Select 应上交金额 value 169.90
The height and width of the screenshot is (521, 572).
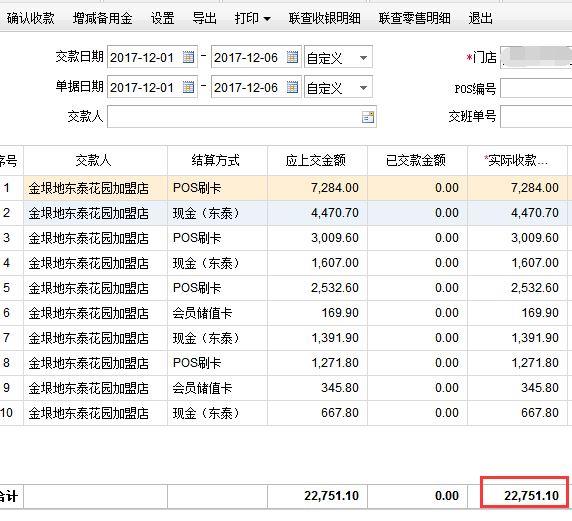(317, 313)
